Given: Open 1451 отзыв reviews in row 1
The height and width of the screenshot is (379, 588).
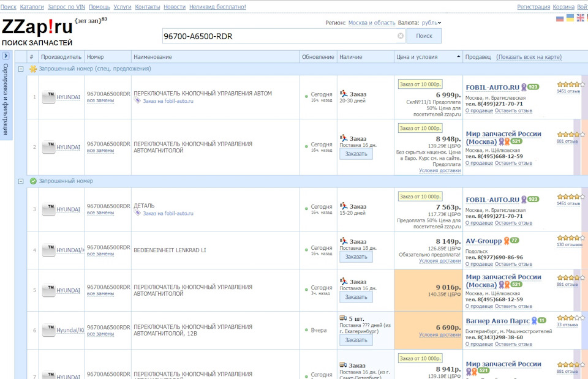Looking at the screenshot, I should coord(568,91).
